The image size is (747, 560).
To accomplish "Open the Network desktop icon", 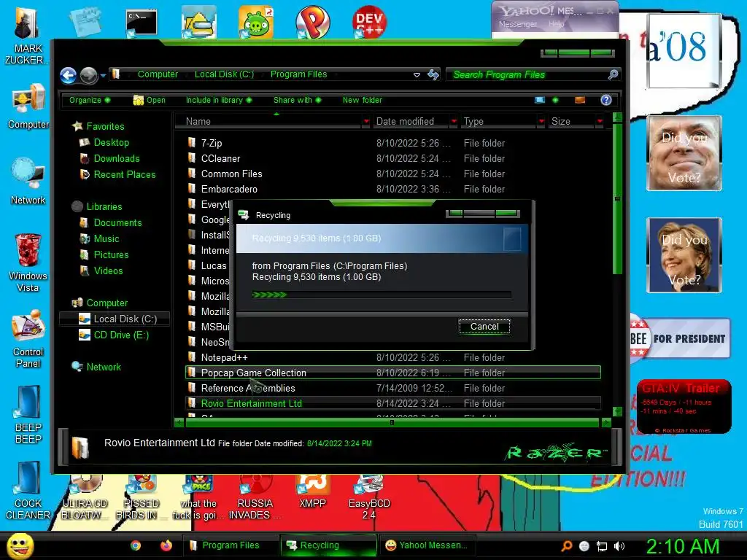I will (x=28, y=182).
